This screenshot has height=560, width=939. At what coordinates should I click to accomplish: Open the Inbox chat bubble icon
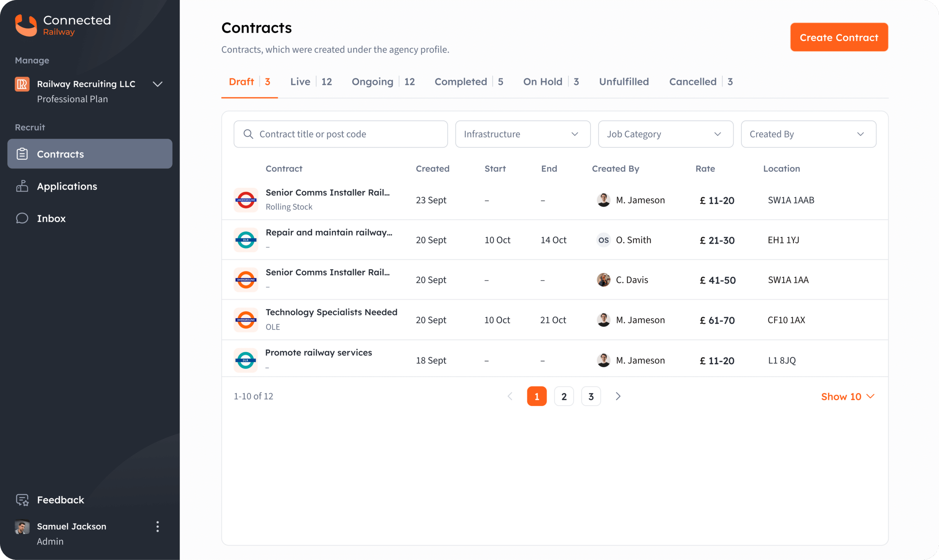(22, 218)
